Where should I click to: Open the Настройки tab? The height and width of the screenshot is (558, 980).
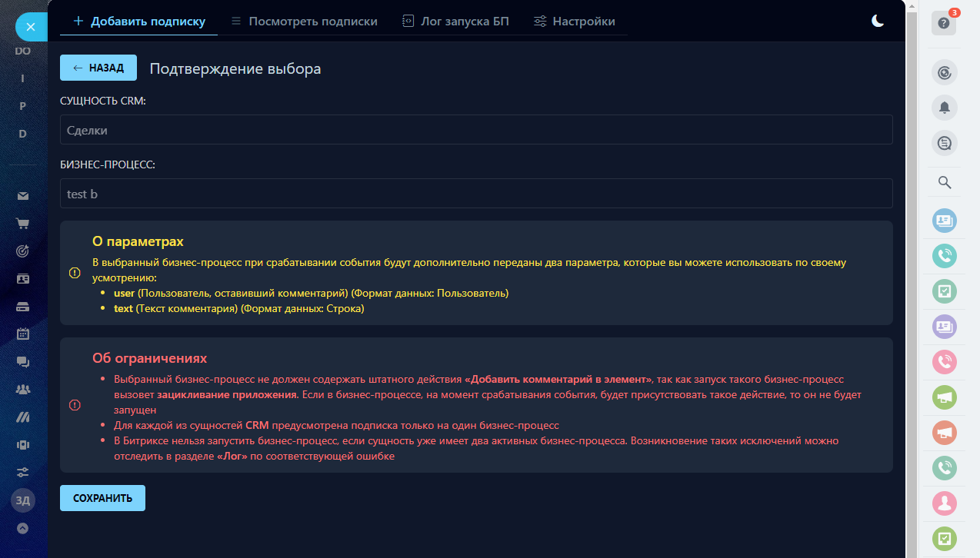[575, 22]
